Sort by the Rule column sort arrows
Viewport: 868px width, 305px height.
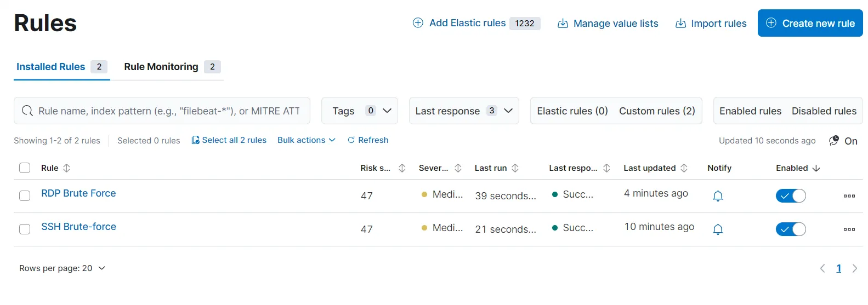(67, 168)
